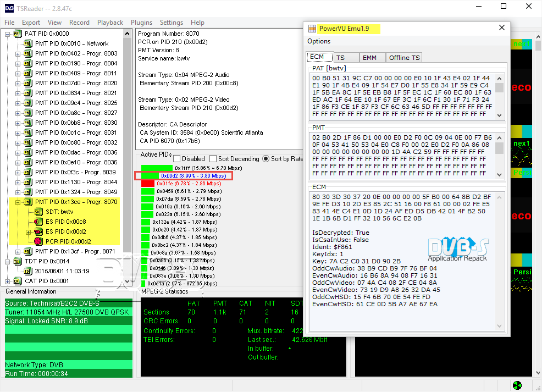
Task: Click the PMT PID 0x13cf Progr. 8071 icon
Action: (x=28, y=251)
